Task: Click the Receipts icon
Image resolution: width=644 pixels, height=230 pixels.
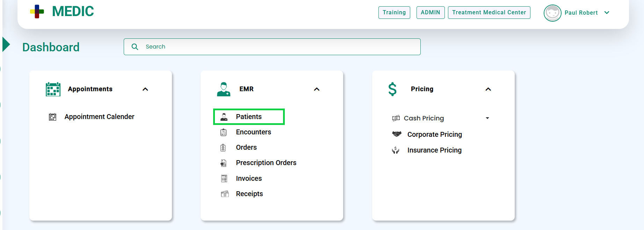Action: (225, 194)
